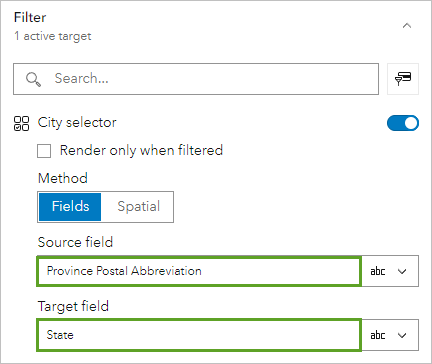432x364 pixels.
Task: Open the Province Postal Abbreviation source field
Action: (199, 271)
